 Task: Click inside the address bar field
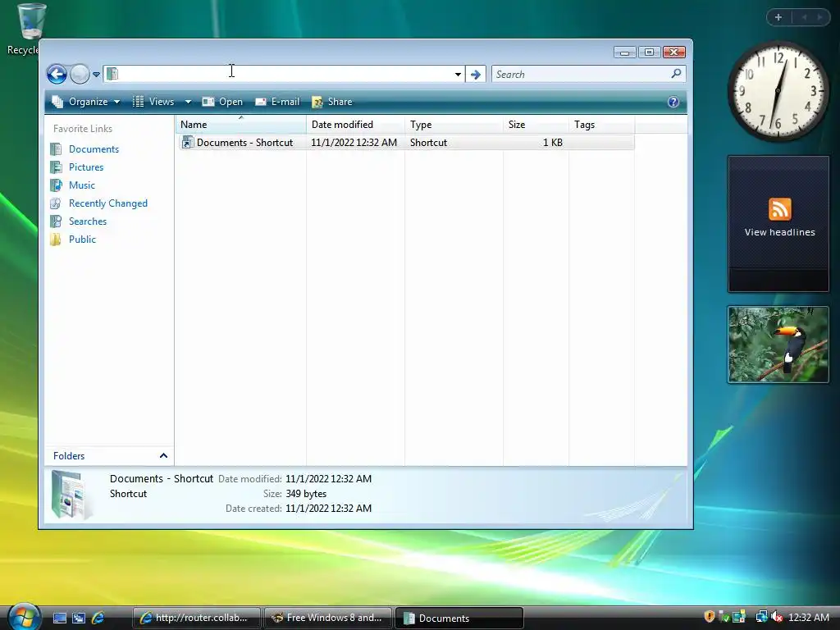tap(284, 74)
